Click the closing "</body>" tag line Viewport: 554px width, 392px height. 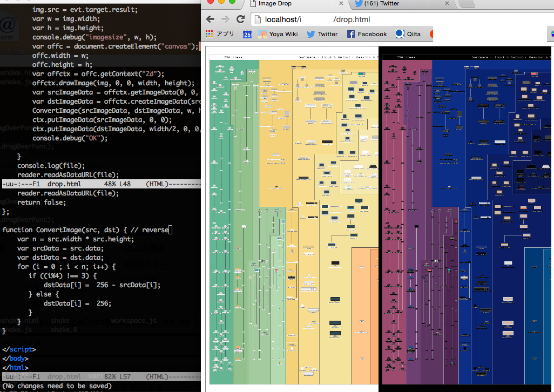tap(15, 359)
